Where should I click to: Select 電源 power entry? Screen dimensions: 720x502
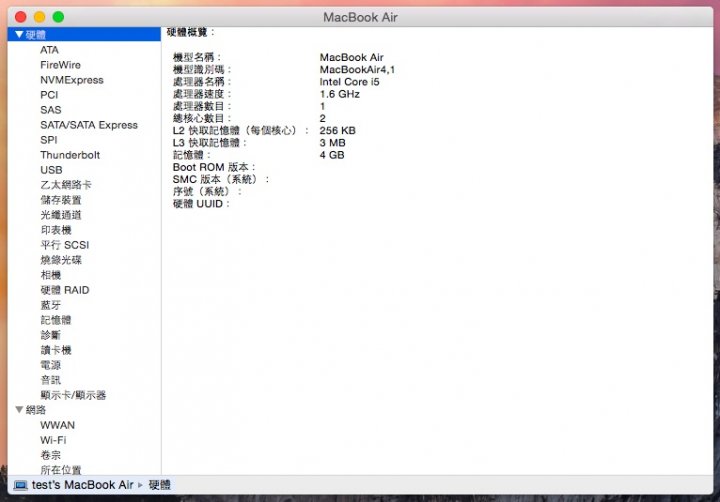click(51, 365)
